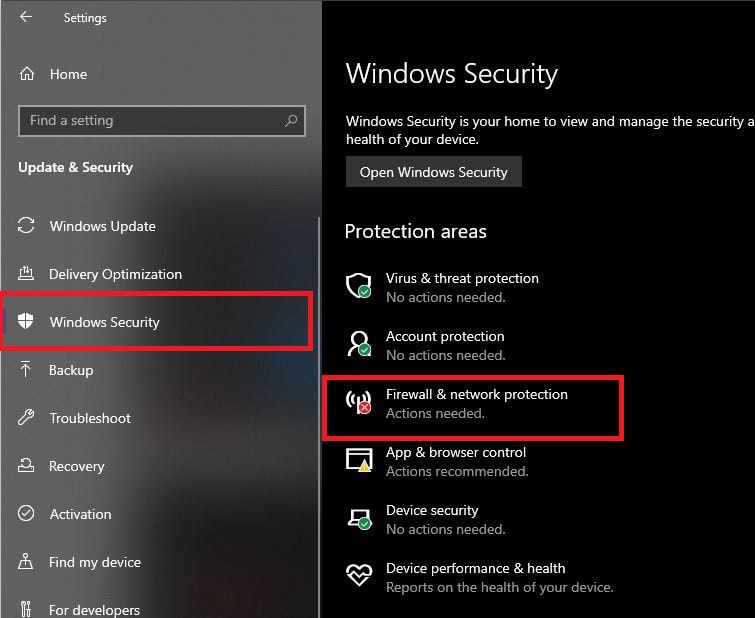Screen dimensions: 755x618
Task: Click the Troubleshoot wrench icon
Action: point(27,418)
